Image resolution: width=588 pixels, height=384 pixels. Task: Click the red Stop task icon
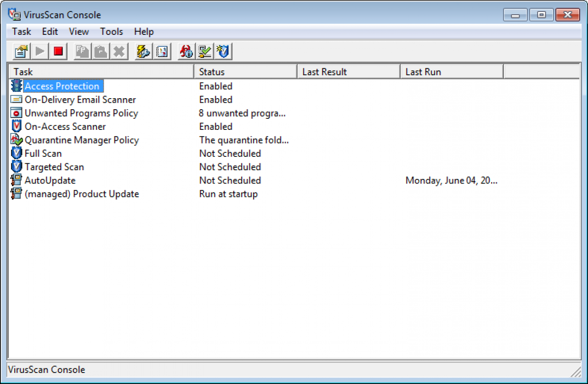pyautogui.click(x=58, y=51)
